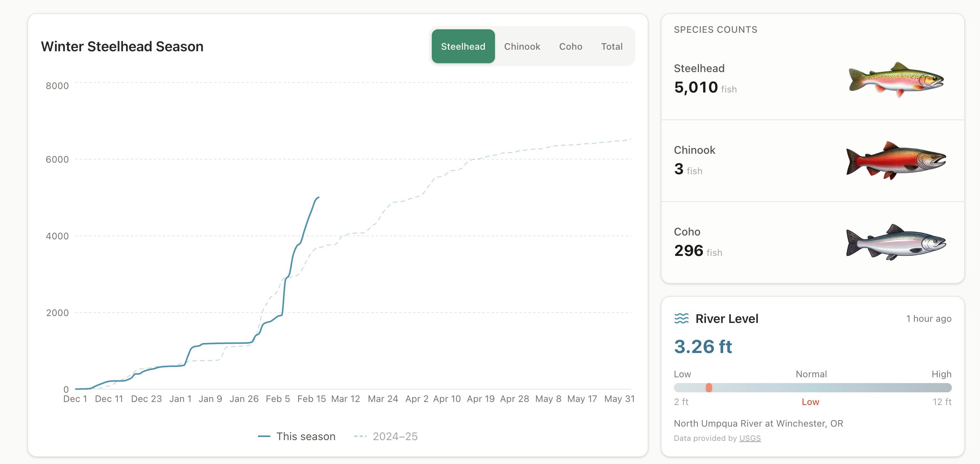This screenshot has width=980, height=464.
Task: Click the silver Coho salmon illustration
Action: 896,242
